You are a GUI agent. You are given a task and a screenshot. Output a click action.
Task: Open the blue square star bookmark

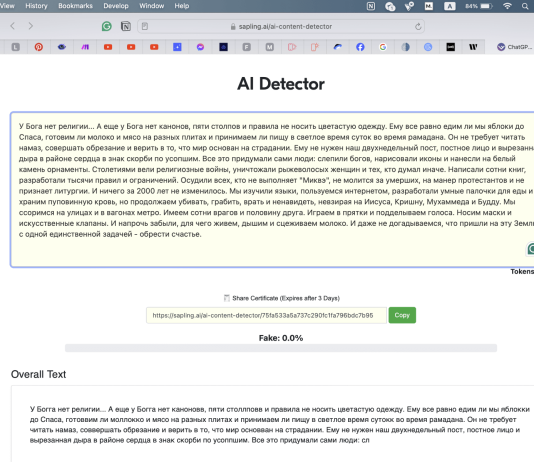point(177,47)
